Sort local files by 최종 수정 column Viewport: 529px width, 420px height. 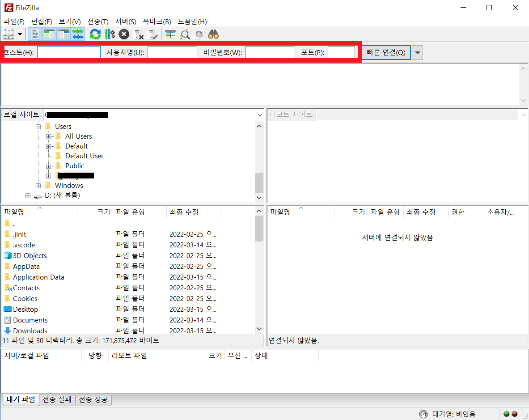coord(193,212)
